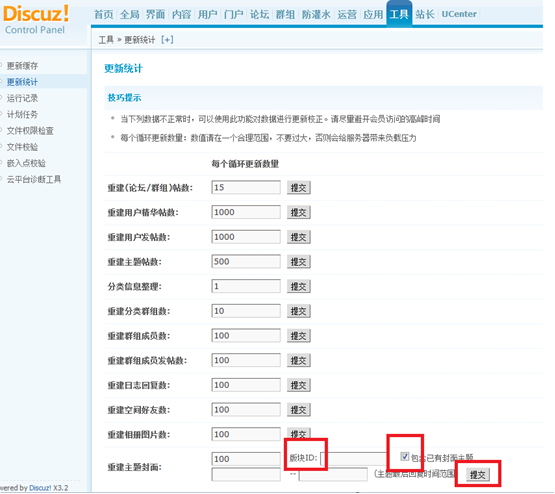The height and width of the screenshot is (494, 555).
Task: Open the 首页 menu tab
Action: click(x=103, y=15)
